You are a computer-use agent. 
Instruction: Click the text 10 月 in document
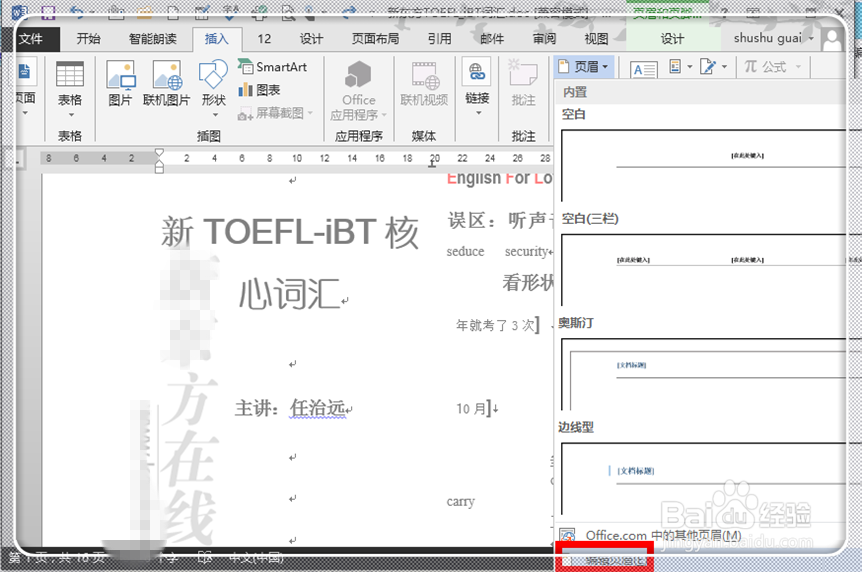pyautogui.click(x=472, y=409)
